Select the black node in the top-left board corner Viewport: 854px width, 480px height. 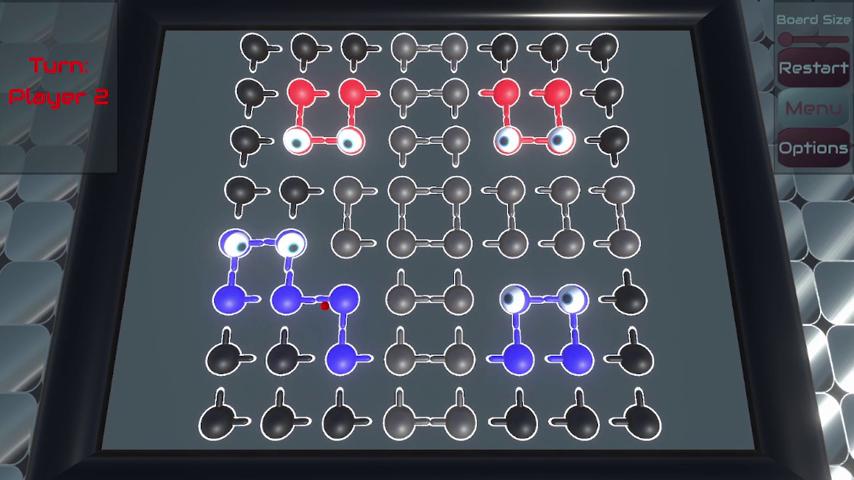(255, 47)
